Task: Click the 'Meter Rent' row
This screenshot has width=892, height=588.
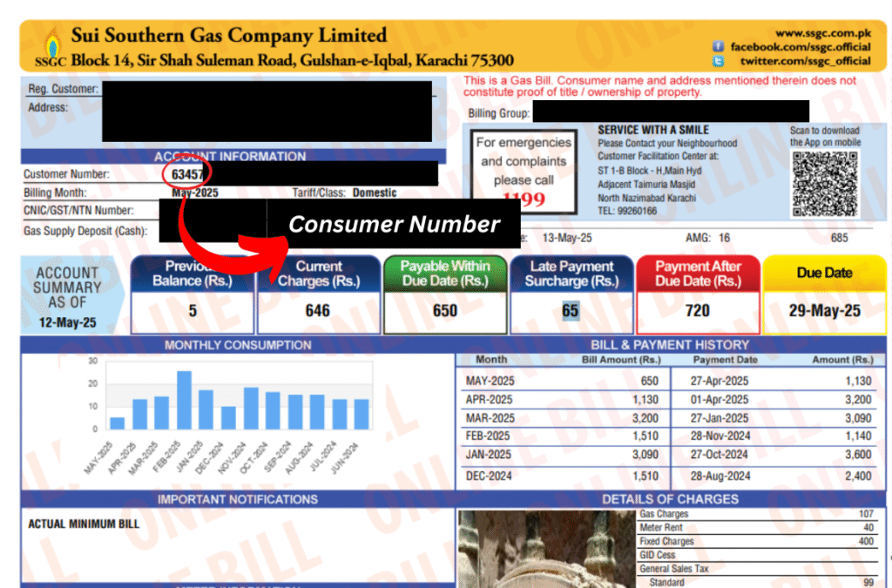Action: pos(757,528)
